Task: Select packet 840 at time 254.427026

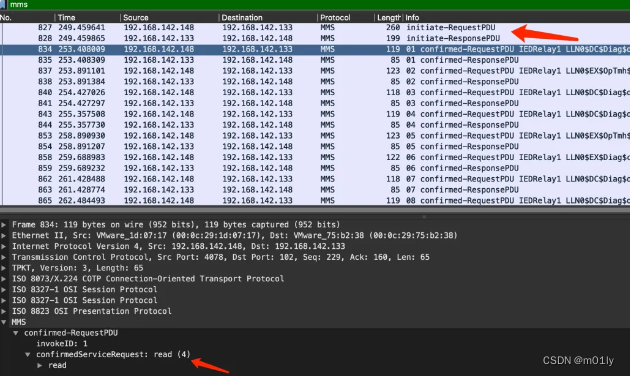Action: coord(315,92)
